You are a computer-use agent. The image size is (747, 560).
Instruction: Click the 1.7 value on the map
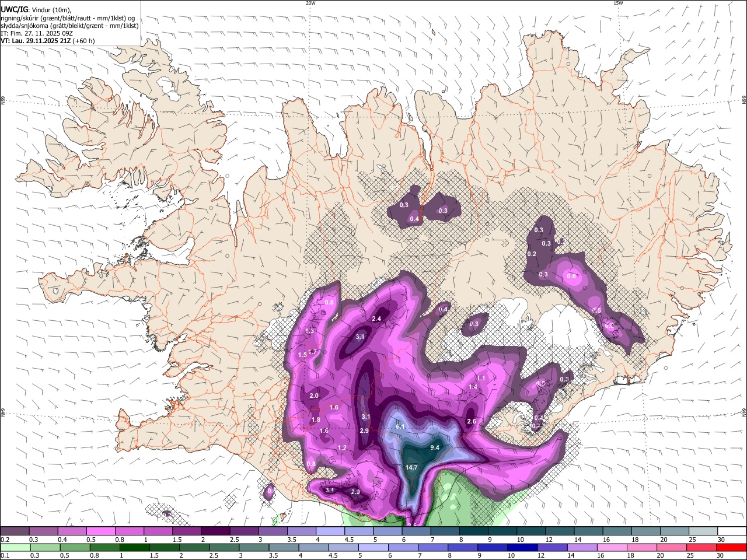(312, 352)
